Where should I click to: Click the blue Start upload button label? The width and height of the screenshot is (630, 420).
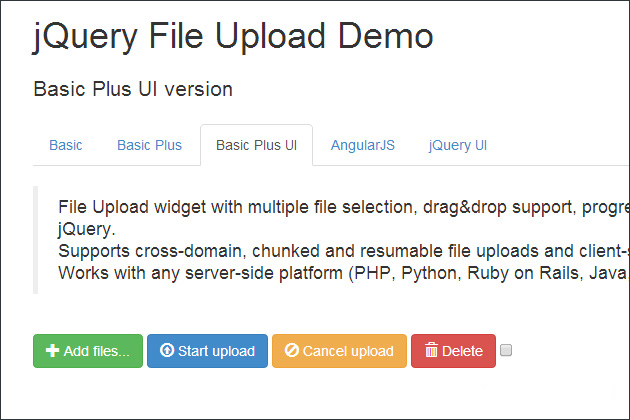(x=217, y=351)
